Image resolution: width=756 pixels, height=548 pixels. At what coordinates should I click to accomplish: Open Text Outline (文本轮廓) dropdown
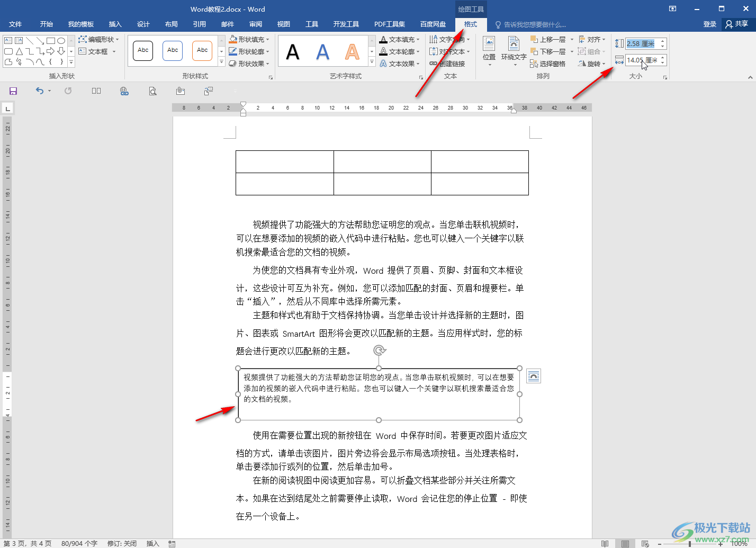point(400,51)
